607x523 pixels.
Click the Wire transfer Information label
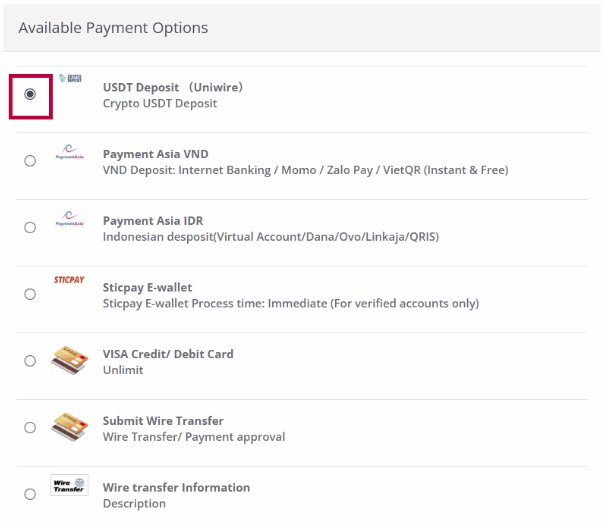pyautogui.click(x=176, y=487)
